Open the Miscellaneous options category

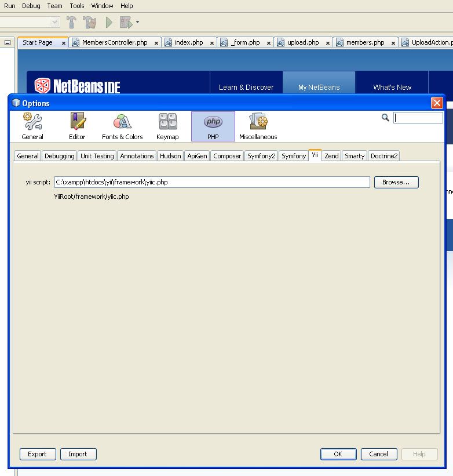258,126
